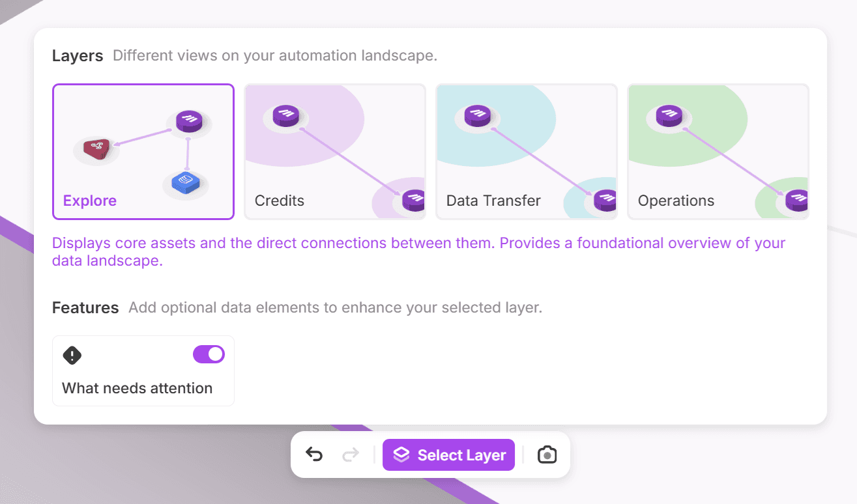This screenshot has height=504, width=857.
Task: Click the layers icon inside Select Layer button
Action: 402,454
